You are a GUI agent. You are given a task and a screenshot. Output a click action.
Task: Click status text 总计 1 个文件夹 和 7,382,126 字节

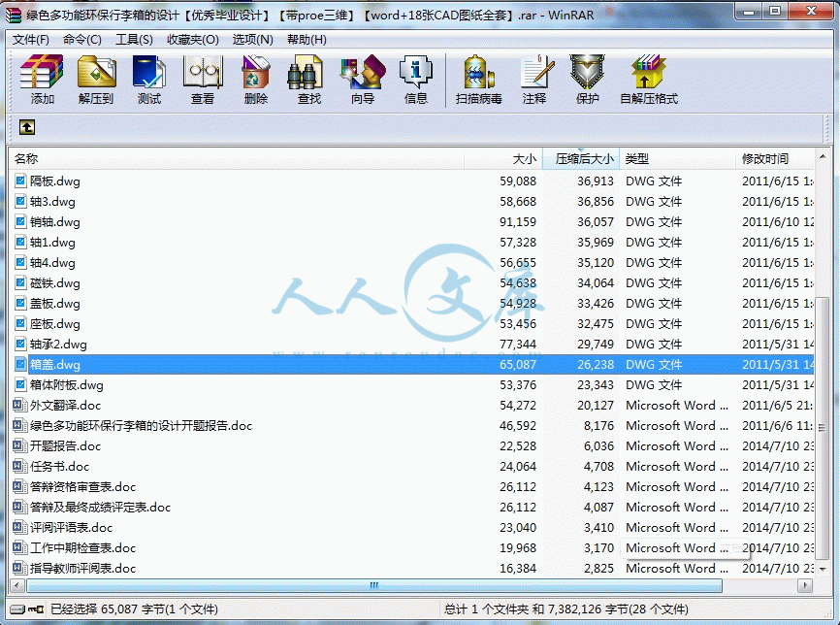(x=535, y=609)
